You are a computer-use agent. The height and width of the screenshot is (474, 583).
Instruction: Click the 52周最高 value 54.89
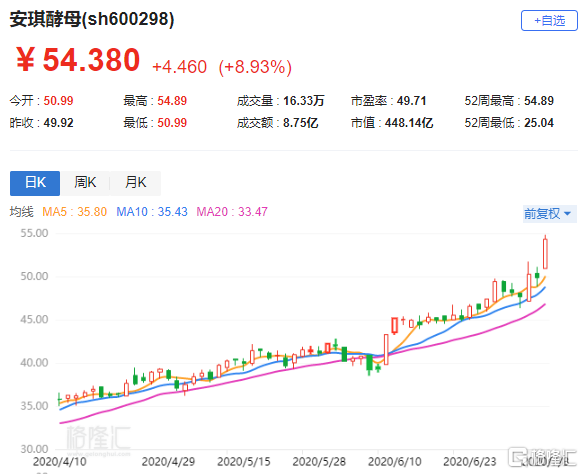[x=539, y=101]
